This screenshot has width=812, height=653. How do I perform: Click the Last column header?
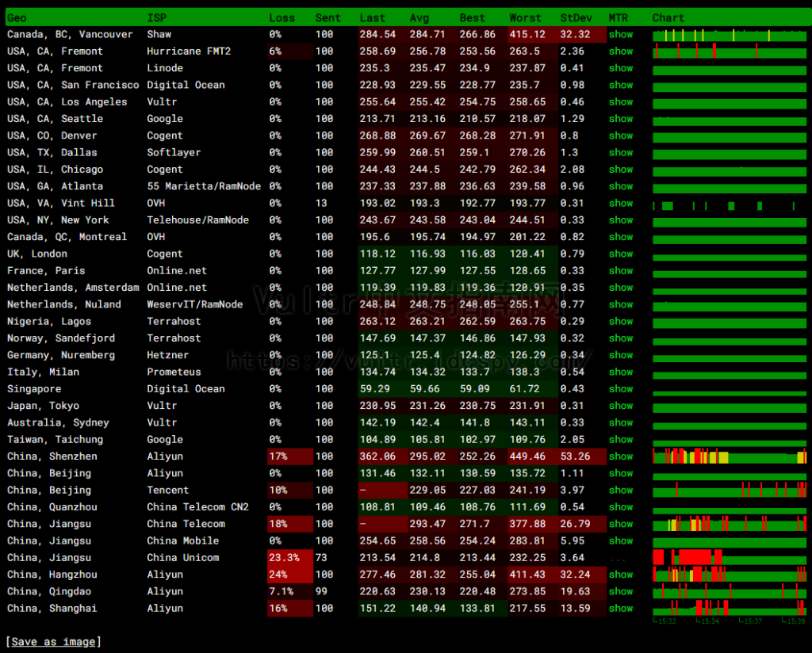pyautogui.click(x=373, y=17)
